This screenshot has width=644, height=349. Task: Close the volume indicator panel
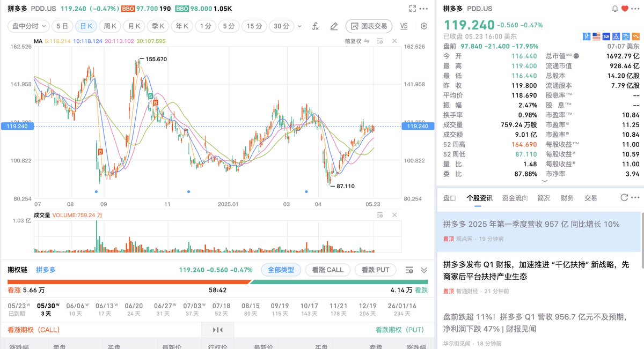click(x=395, y=215)
